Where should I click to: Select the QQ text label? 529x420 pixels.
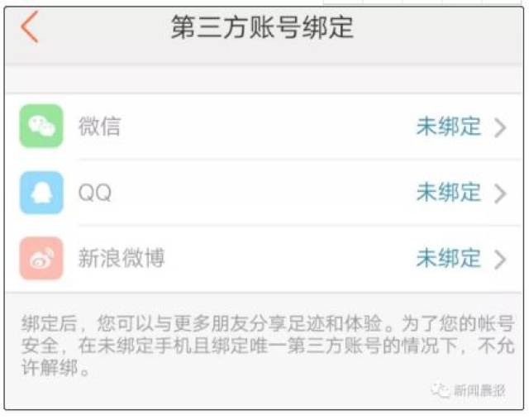[94, 193]
